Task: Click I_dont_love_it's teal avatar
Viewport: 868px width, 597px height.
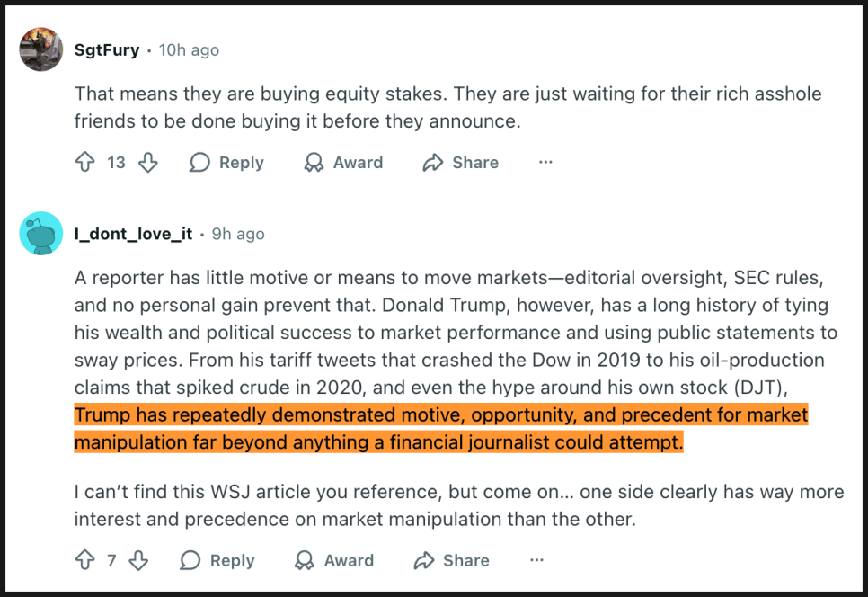Action: [x=41, y=234]
